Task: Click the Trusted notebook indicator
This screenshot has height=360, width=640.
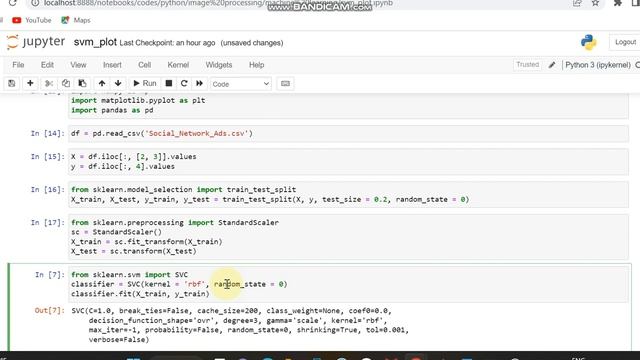Action: click(527, 64)
